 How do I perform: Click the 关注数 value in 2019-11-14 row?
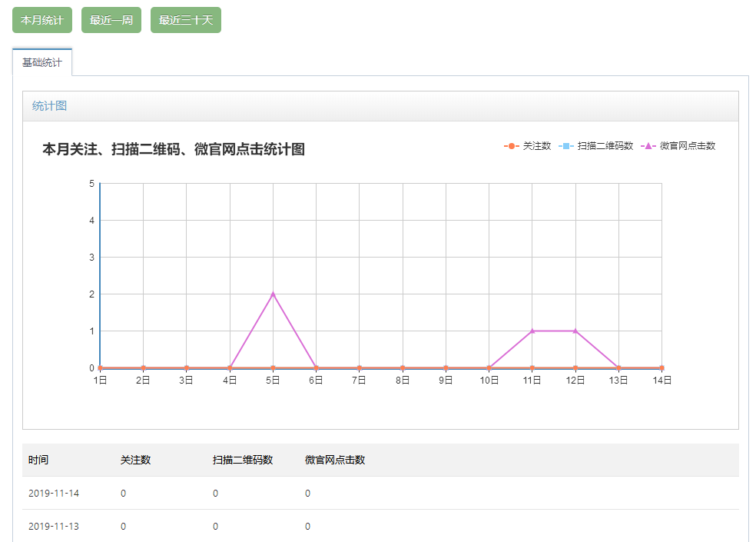pos(124,494)
